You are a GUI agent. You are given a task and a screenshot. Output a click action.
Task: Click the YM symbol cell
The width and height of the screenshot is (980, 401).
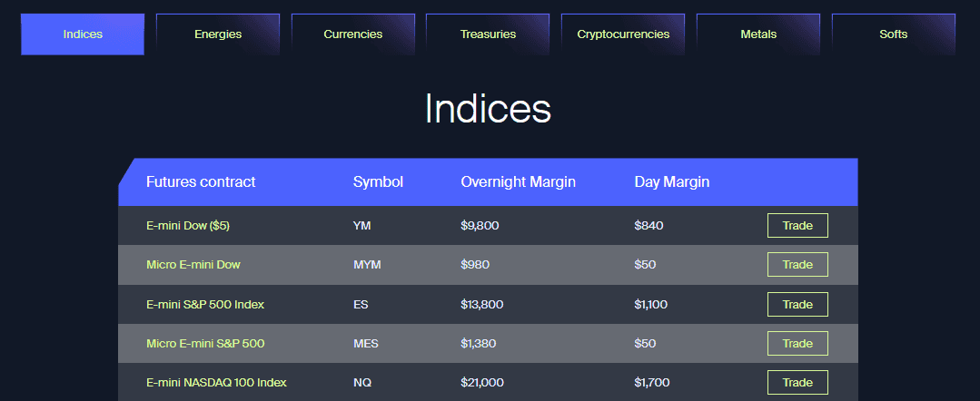pos(361,226)
